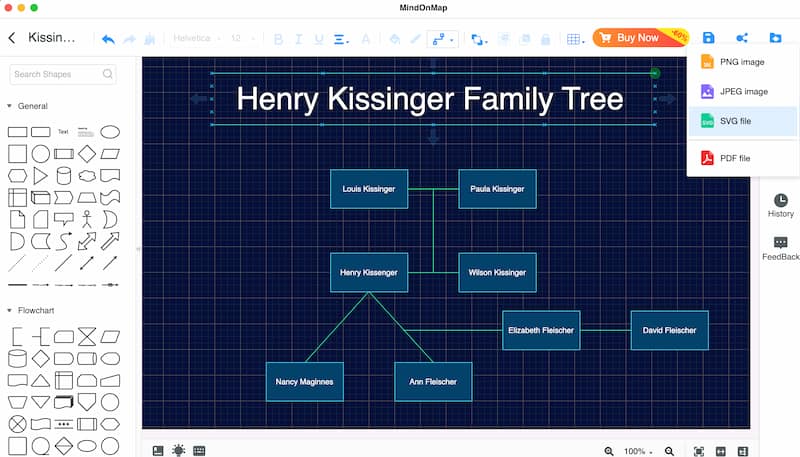This screenshot has height=457, width=800.
Task: Select the Wilson Kissinger node
Action: (x=497, y=272)
